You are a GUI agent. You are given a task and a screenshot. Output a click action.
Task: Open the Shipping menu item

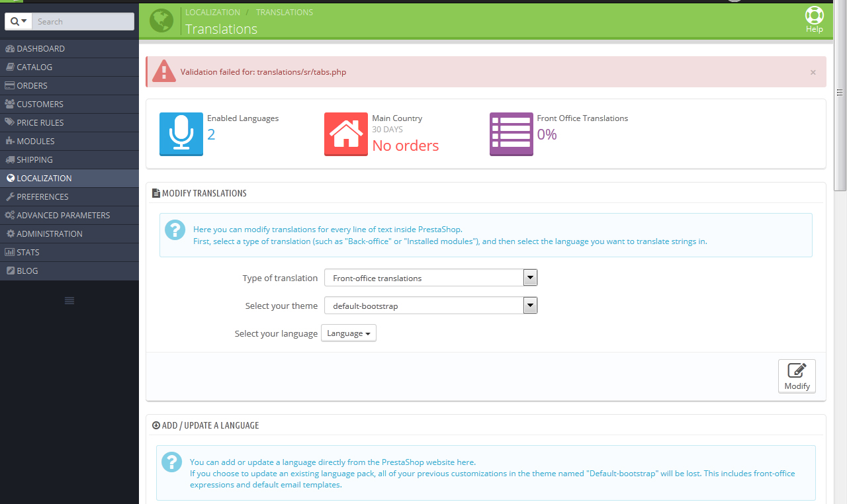pyautogui.click(x=69, y=159)
